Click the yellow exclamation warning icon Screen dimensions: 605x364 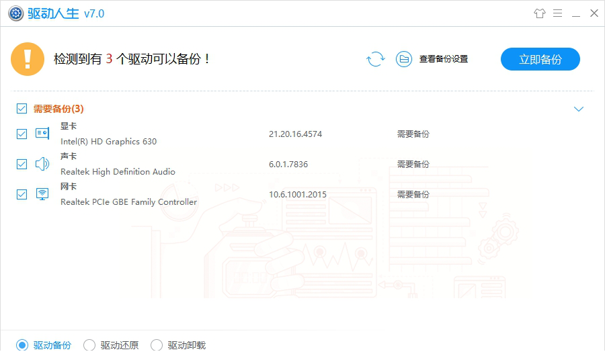(x=28, y=59)
